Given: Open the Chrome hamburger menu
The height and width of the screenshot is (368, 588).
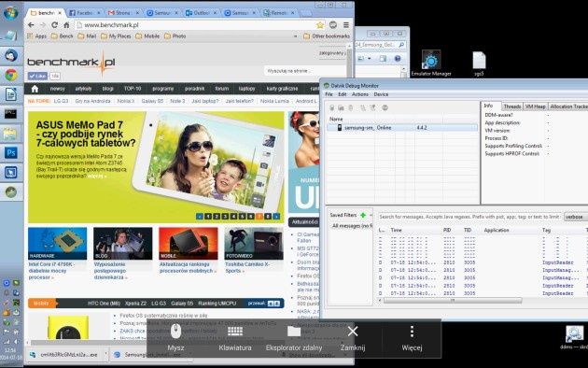Looking at the screenshot, I should pos(345,25).
